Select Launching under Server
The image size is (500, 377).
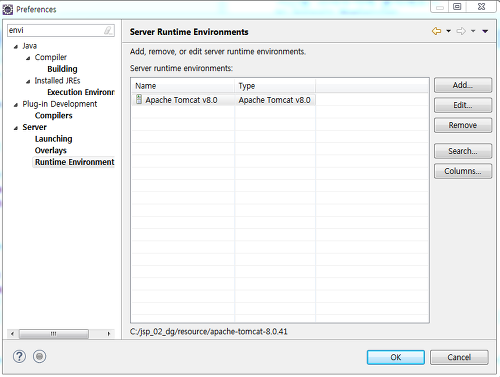click(x=54, y=139)
